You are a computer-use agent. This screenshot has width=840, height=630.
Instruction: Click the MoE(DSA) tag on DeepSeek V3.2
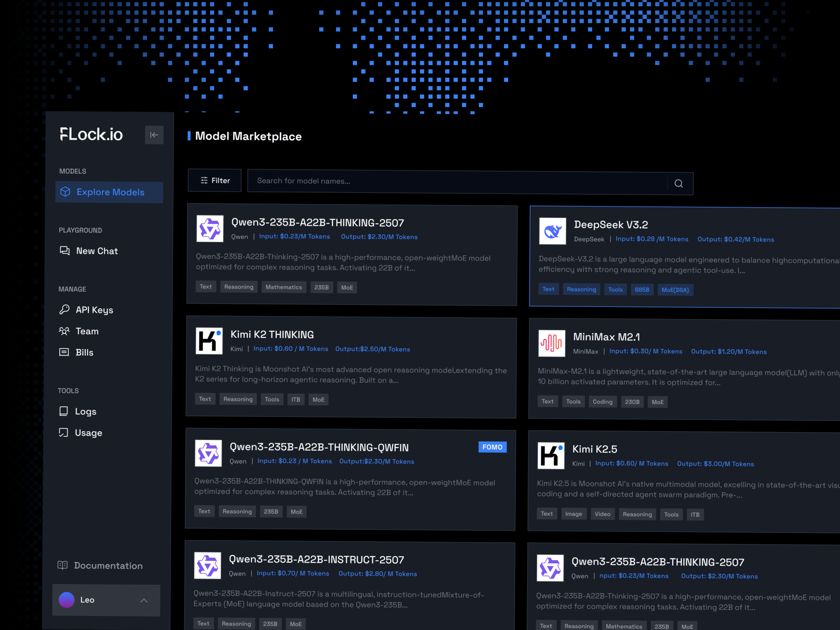675,290
